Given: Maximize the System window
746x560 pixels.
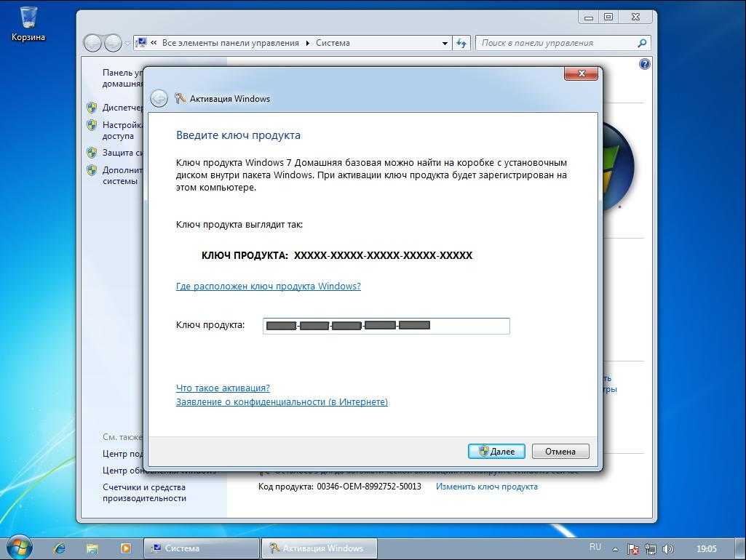Looking at the screenshot, I should point(608,17).
